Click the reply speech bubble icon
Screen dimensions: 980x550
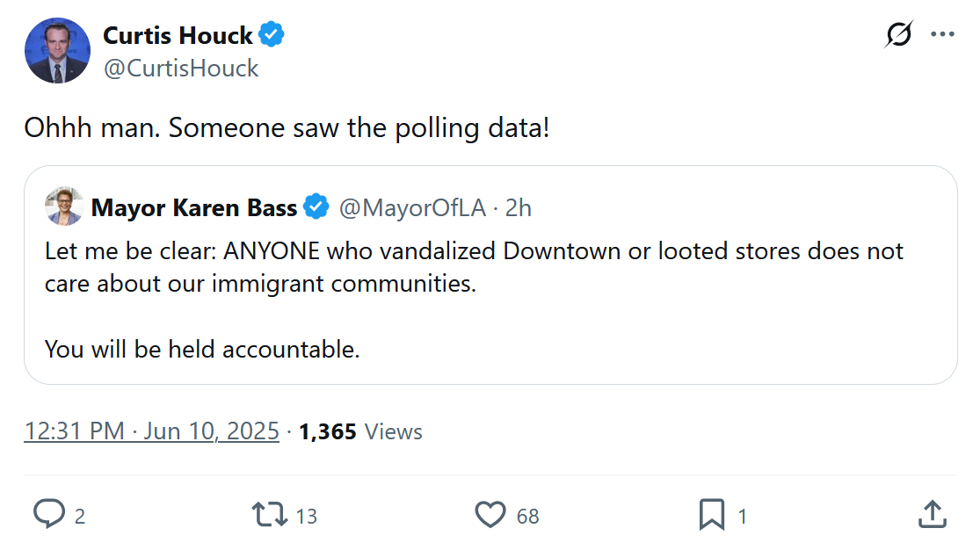[48, 515]
